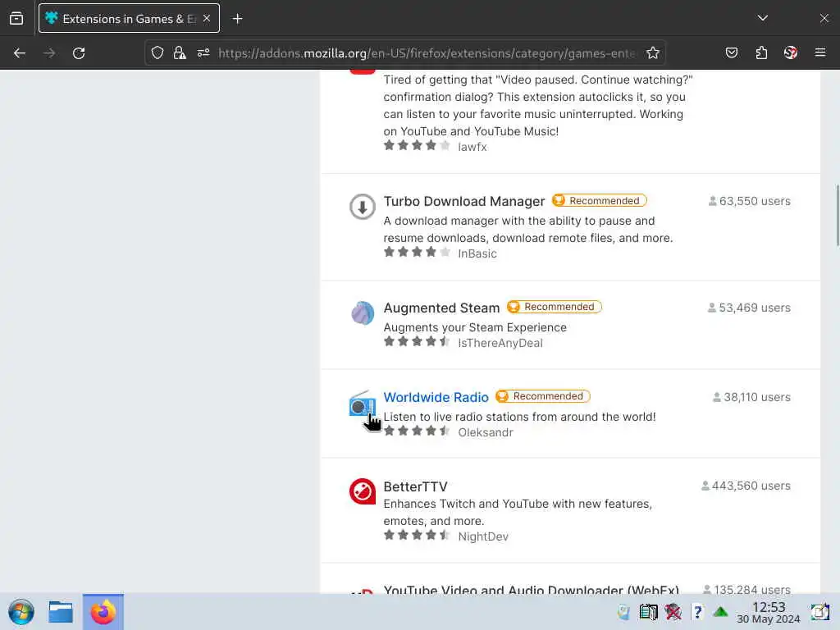Click Augmented Steam's Recommended badge

[555, 307]
